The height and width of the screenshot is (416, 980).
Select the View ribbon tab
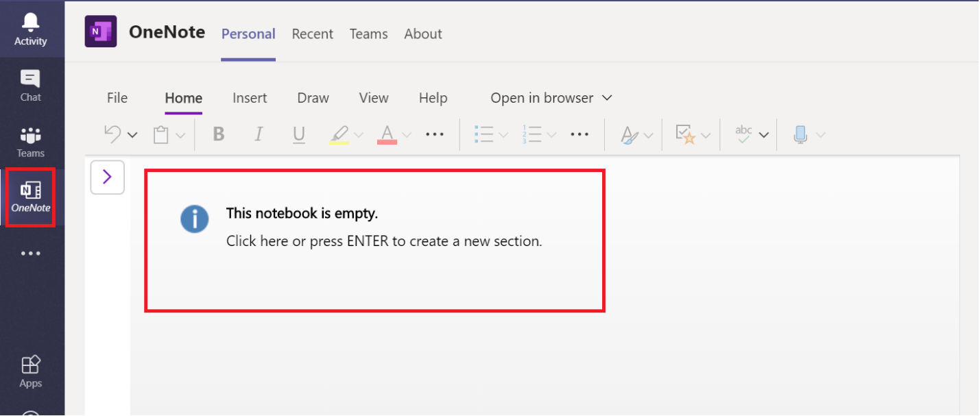[x=374, y=98]
